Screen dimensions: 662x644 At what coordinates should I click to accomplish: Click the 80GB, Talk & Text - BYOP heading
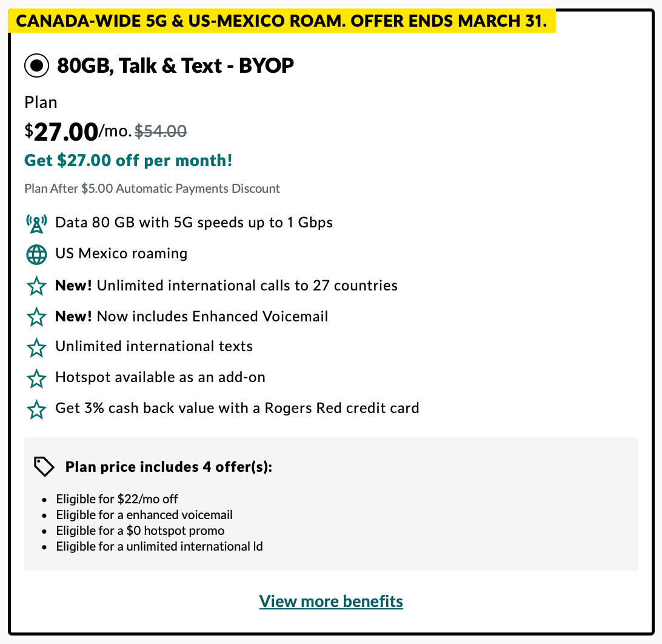pos(175,65)
